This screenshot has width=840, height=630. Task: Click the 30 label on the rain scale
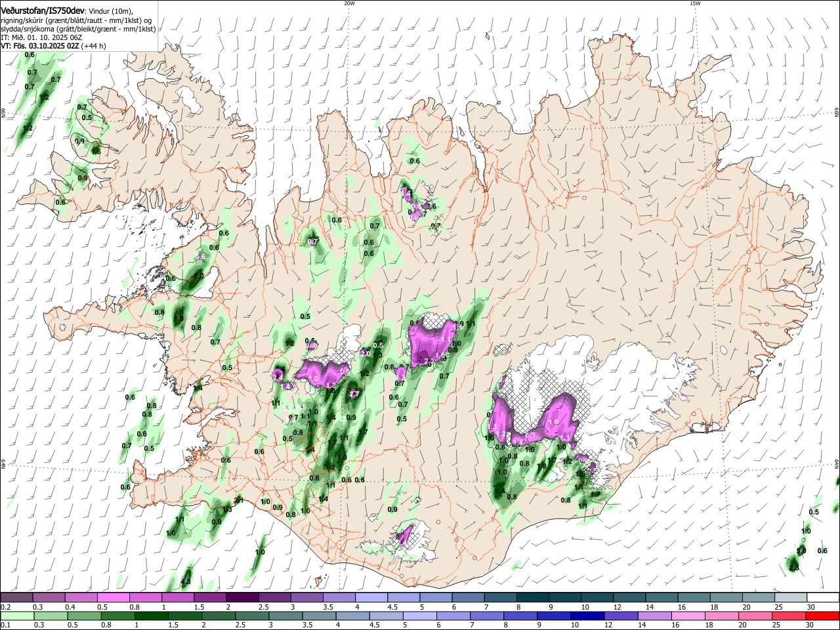(x=810, y=625)
